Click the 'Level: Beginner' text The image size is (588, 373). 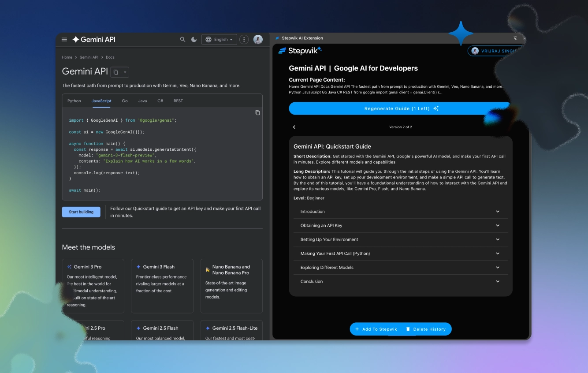tap(309, 198)
